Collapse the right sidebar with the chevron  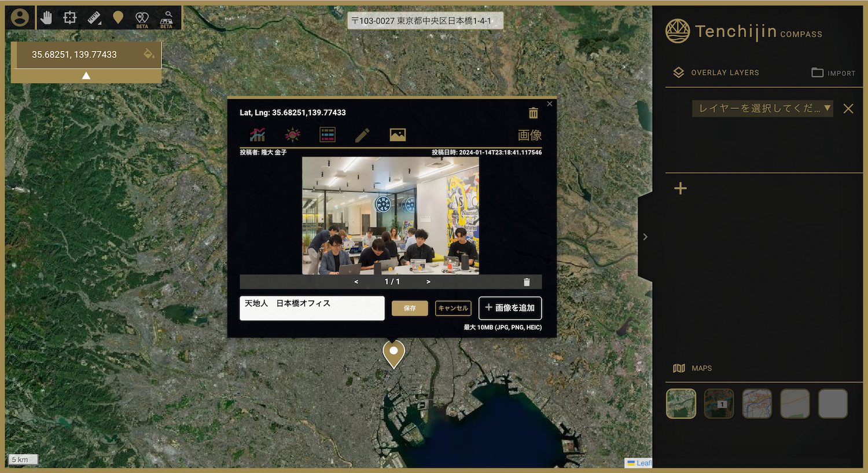coord(645,236)
